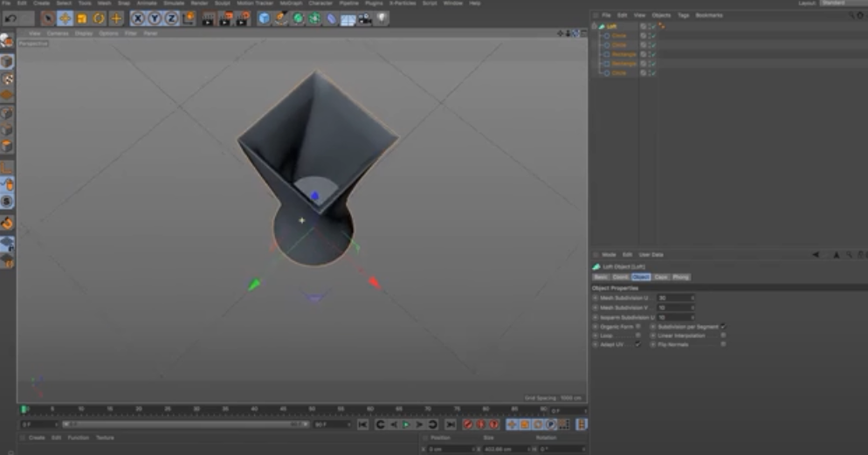Switch to the Caps tab
868x455 pixels.
[661, 277]
